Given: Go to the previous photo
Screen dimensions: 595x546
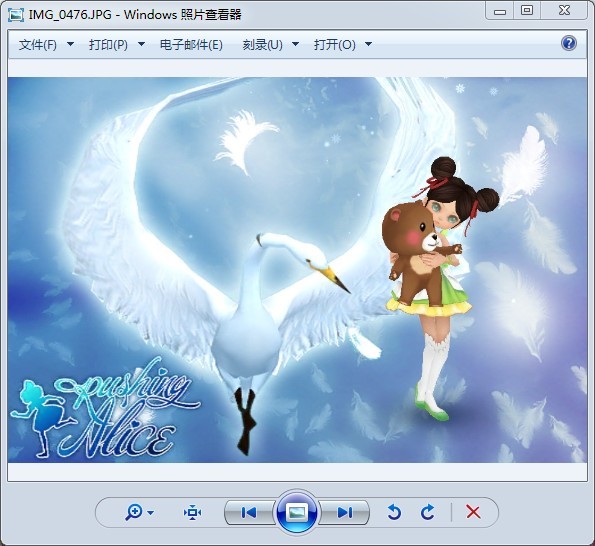Looking at the screenshot, I should click(249, 513).
